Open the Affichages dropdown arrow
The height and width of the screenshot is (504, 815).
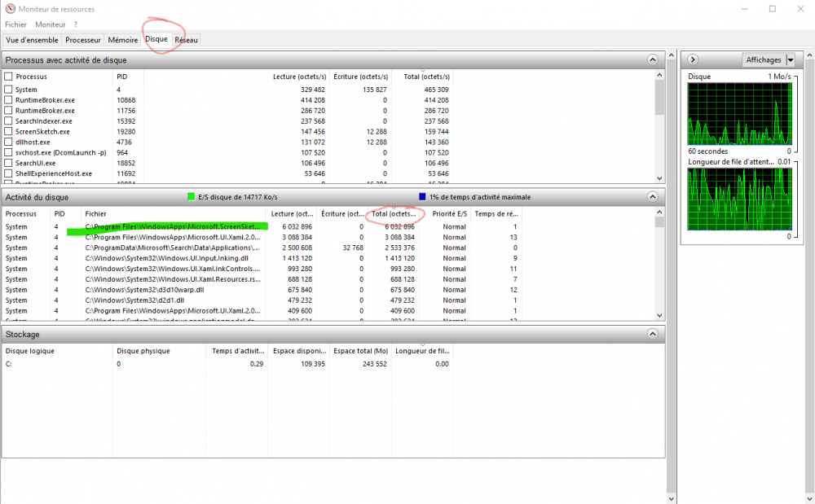790,60
